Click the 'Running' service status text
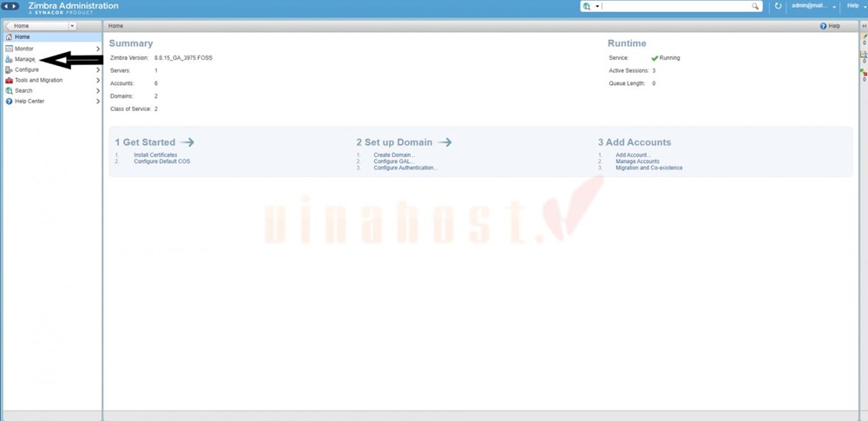The width and height of the screenshot is (868, 421). 669,57
